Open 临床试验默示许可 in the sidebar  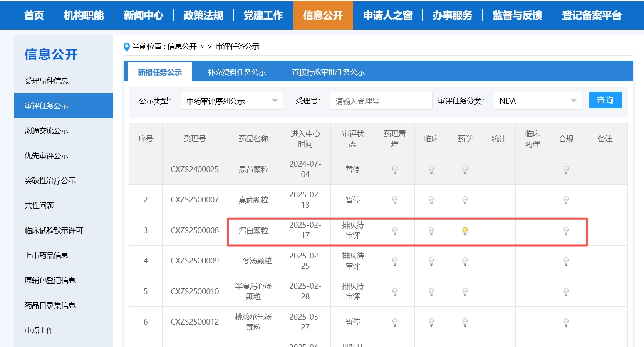54,230
